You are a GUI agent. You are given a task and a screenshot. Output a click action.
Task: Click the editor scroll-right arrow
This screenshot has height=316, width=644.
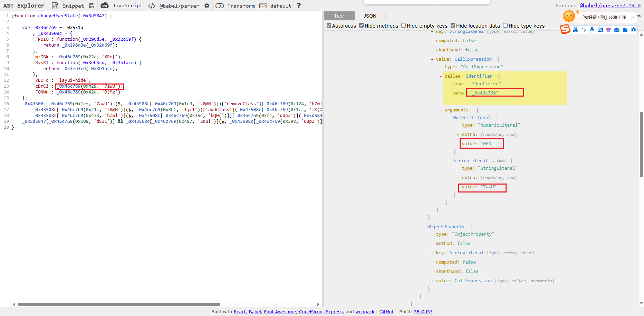[x=318, y=304]
